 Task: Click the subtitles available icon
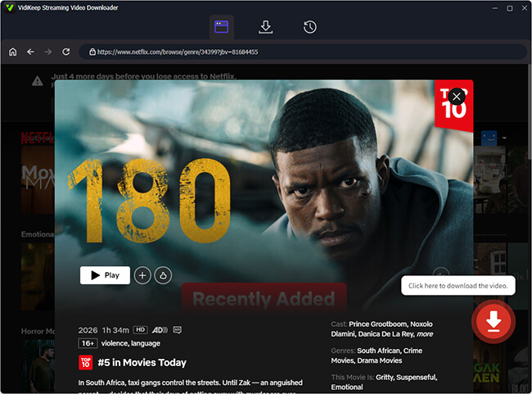coord(178,330)
